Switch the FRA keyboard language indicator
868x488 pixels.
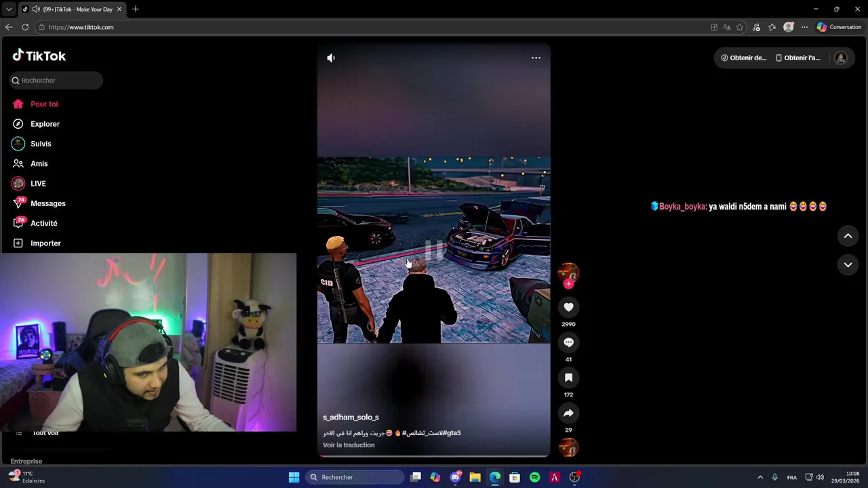[x=791, y=477]
